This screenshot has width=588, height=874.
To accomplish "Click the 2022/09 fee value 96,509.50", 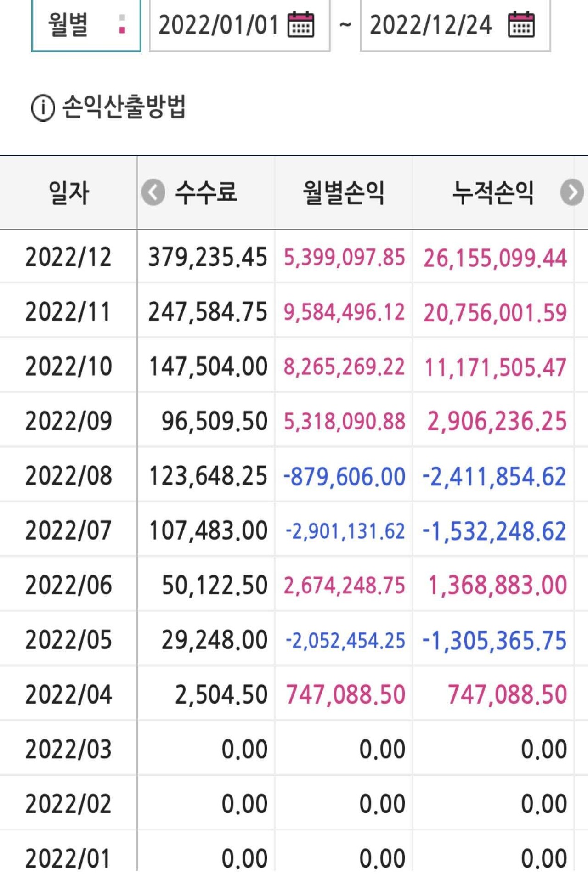I will pyautogui.click(x=214, y=421).
